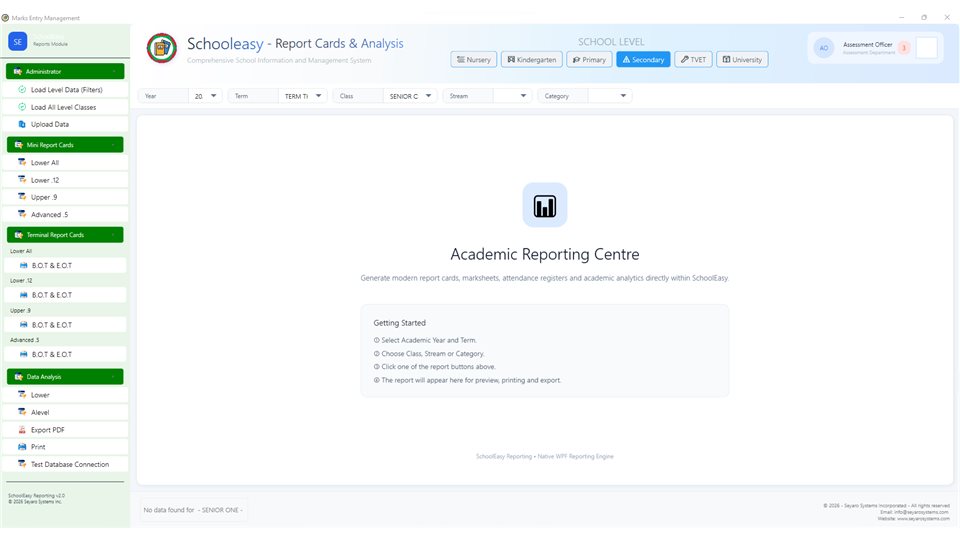Click the Load All Level Classes icon
This screenshot has width=960, height=540.
[x=22, y=107]
